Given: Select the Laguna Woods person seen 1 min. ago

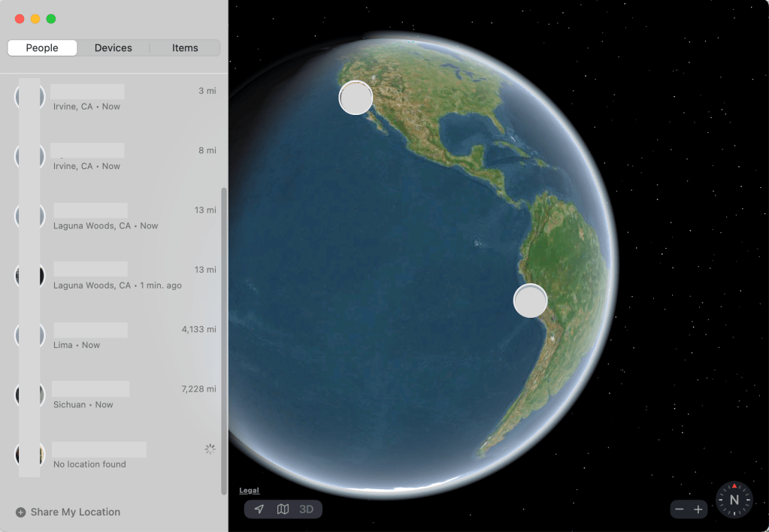Looking at the screenshot, I should (113, 277).
